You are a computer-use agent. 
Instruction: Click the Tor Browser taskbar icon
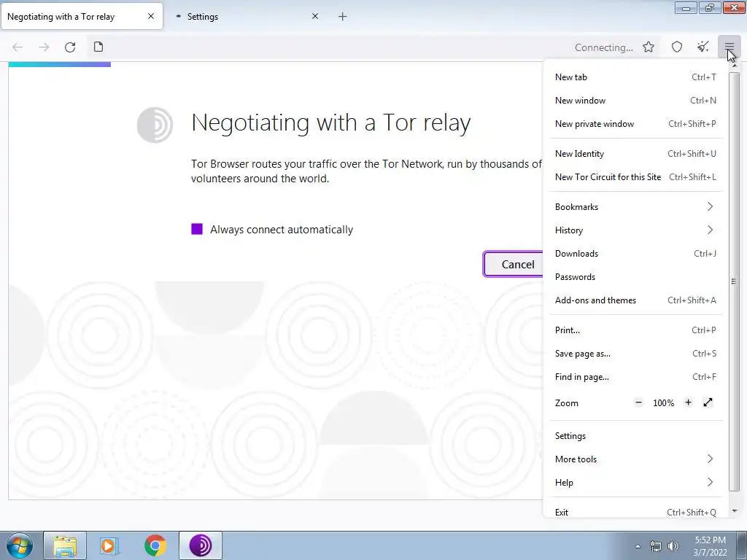201,545
